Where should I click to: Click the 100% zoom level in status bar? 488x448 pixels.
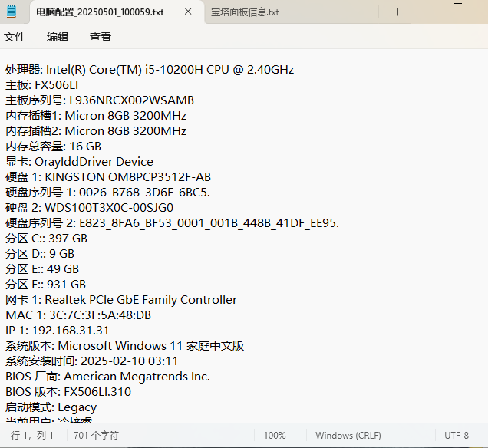click(275, 435)
